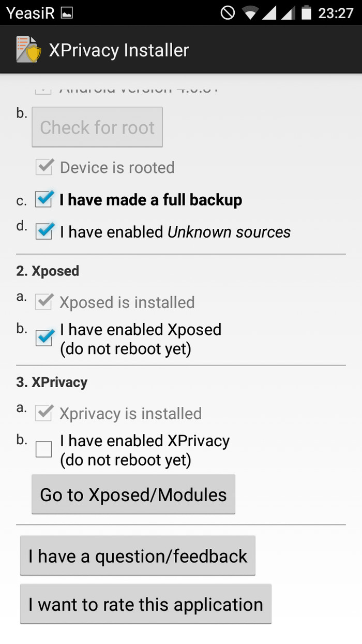Tap the picture notification icon in status bar

[x=67, y=13]
